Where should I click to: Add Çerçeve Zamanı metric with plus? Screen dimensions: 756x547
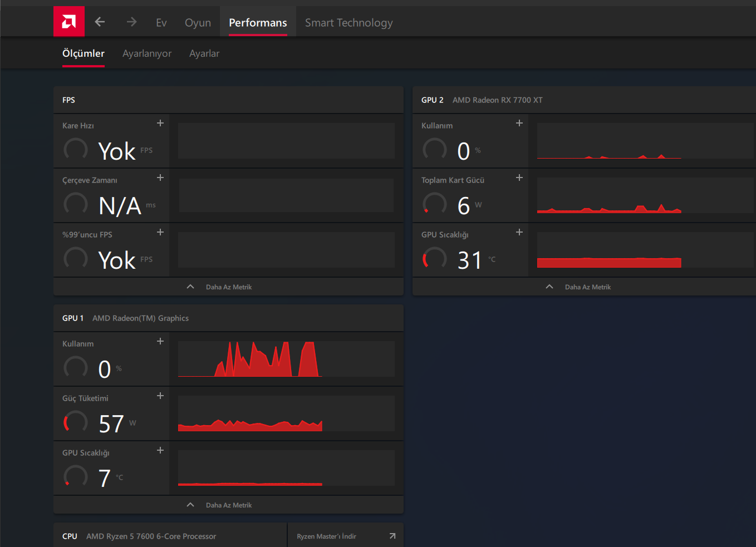click(160, 178)
